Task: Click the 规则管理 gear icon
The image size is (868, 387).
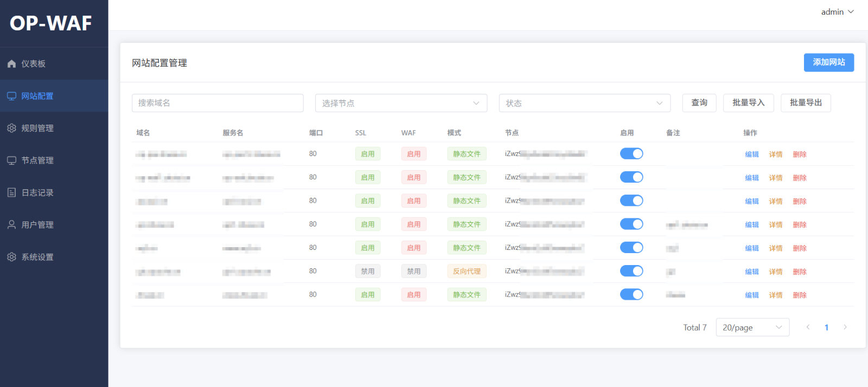Action: 11,128
